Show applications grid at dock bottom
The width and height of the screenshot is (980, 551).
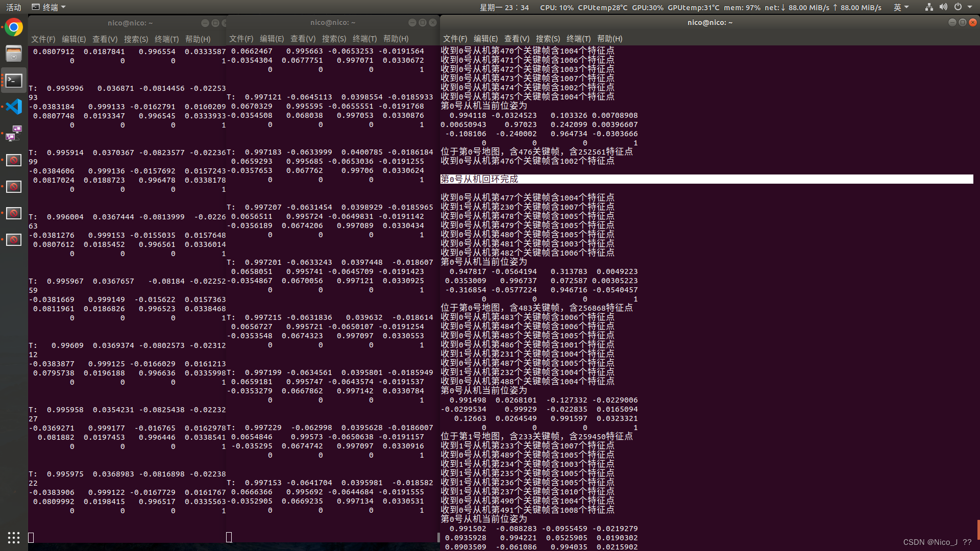(x=14, y=537)
